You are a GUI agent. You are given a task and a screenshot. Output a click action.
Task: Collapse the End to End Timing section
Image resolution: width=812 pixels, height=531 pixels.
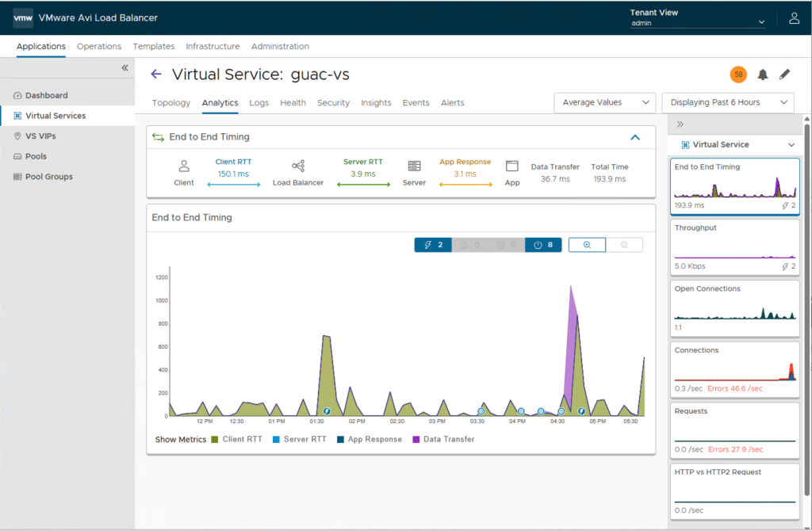pos(634,137)
